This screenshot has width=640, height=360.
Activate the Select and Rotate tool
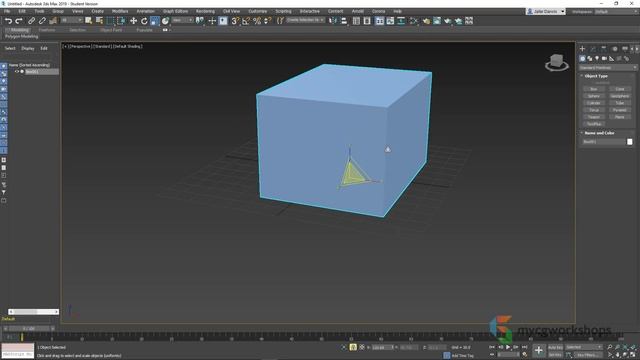click(144, 21)
